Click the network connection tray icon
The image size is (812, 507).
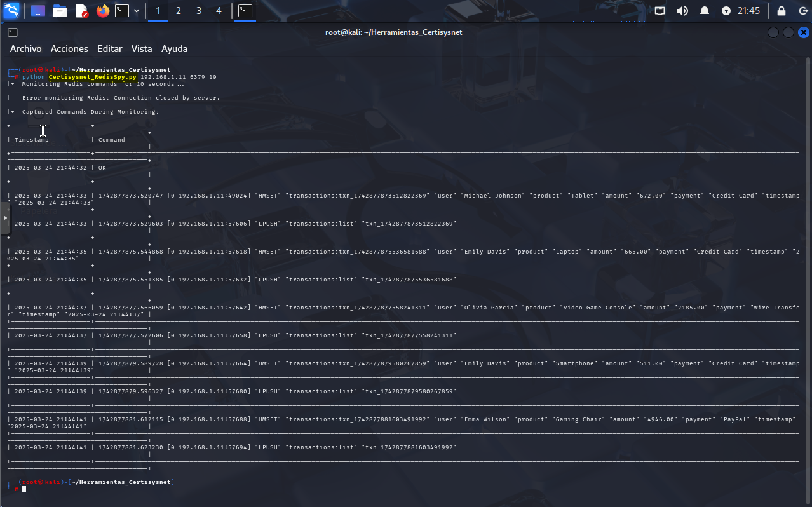660,11
